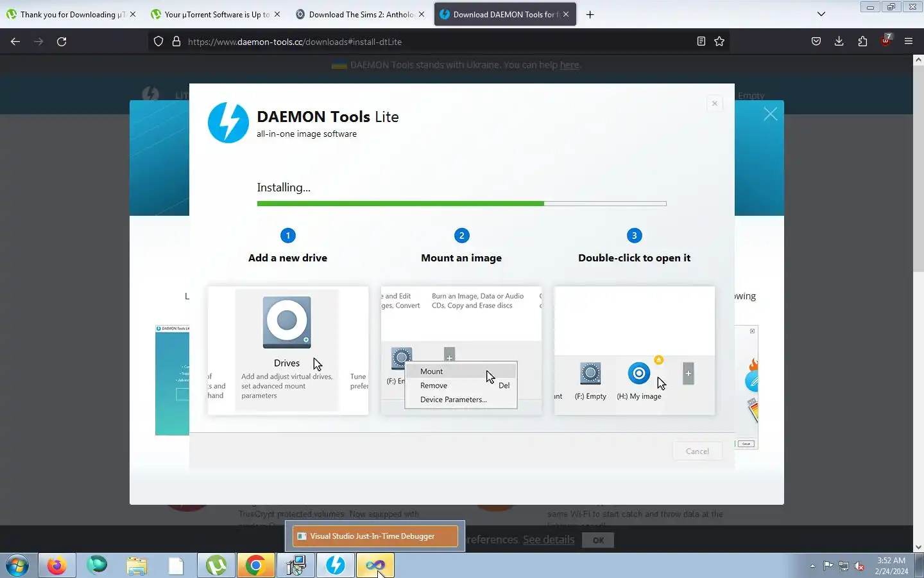Open Google Chrome from the taskbar
The image size is (924, 578).
pos(256,566)
